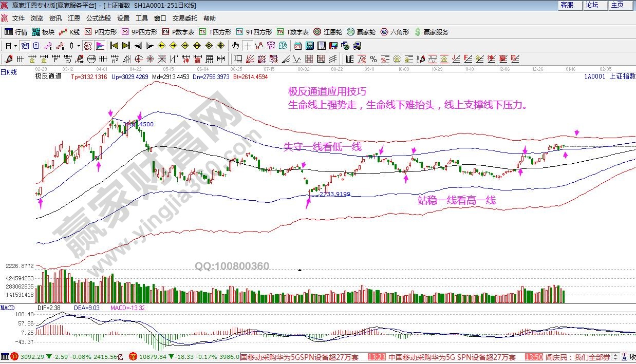Image resolution: width=636 pixels, height=364 pixels.
Task: Toggle the flag marker toolbar button
Action: [x=100, y=46]
